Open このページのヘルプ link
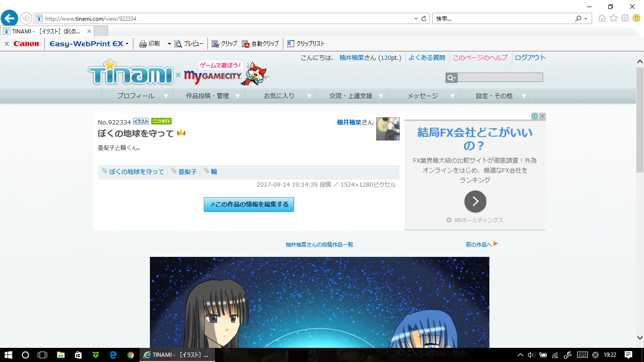The image size is (644, 362). click(480, 58)
